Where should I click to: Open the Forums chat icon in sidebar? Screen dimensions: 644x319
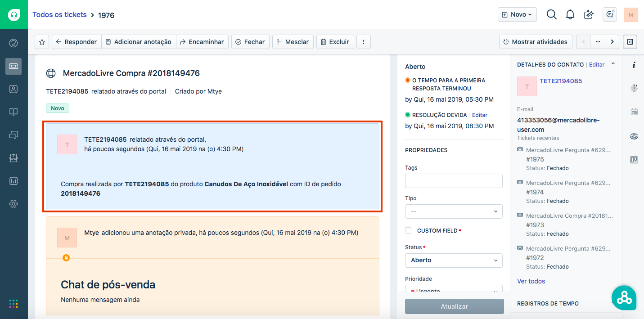[x=14, y=135]
